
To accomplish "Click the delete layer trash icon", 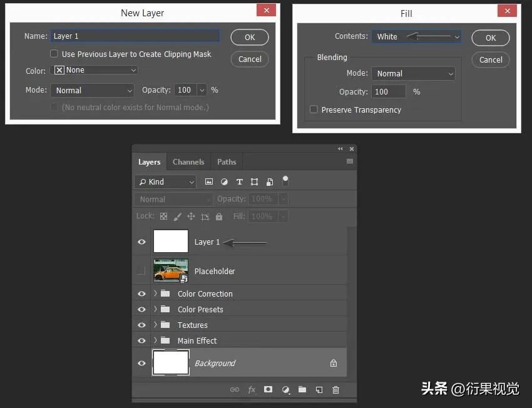I will click(x=336, y=390).
